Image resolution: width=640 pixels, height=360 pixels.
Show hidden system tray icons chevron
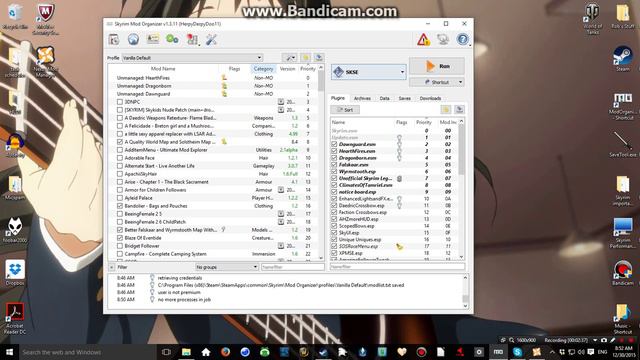pos(552,352)
